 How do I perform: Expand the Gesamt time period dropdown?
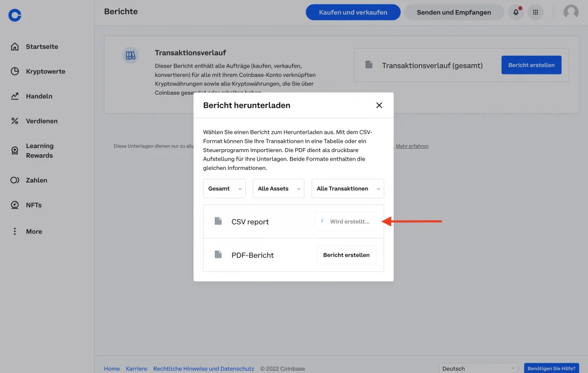click(224, 189)
